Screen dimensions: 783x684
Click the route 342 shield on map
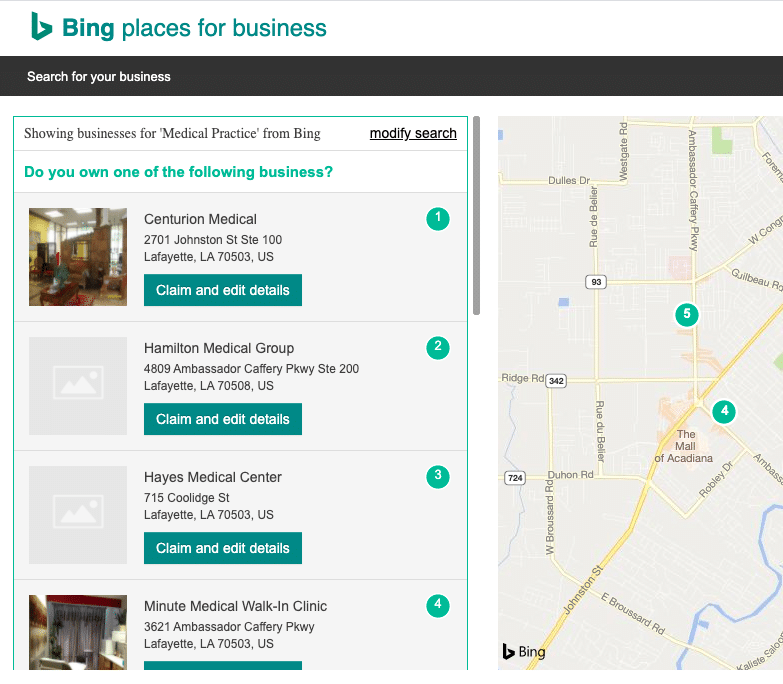[556, 381]
